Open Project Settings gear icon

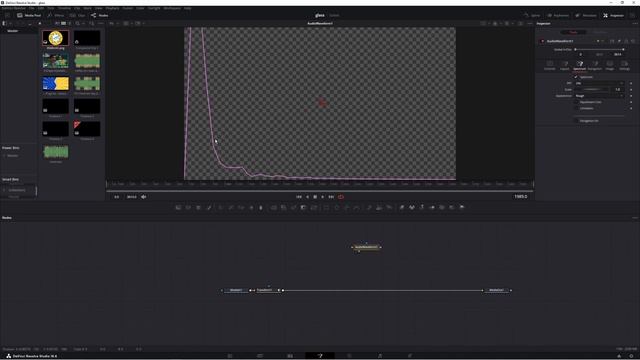pos(631,356)
